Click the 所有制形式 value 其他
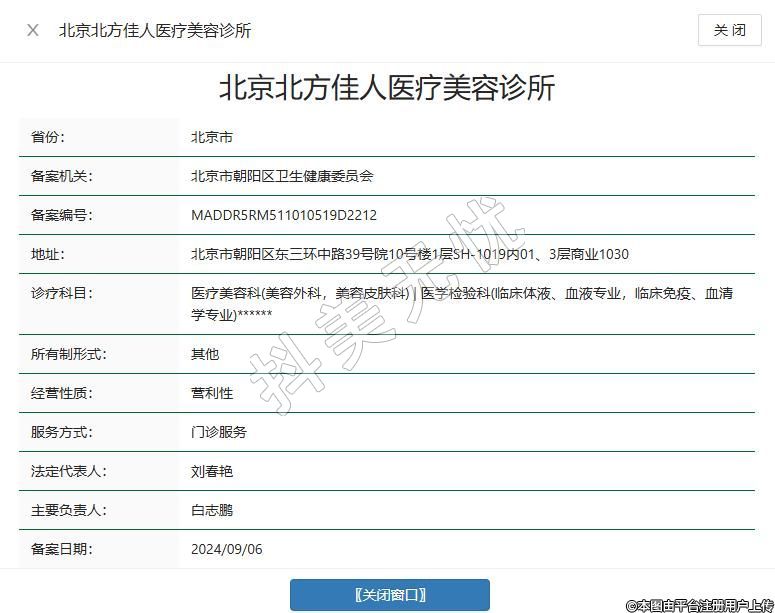Viewport: 775px width, 613px height. [x=205, y=354]
